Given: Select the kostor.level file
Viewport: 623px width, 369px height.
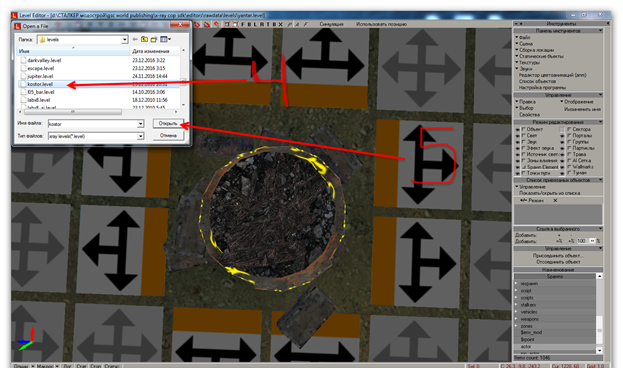Looking at the screenshot, I should tap(40, 84).
